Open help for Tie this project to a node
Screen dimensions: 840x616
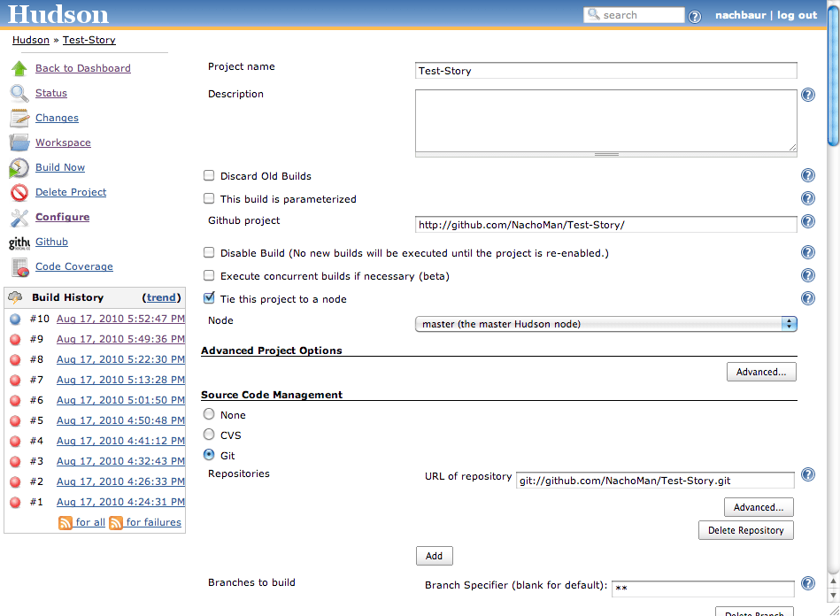[808, 298]
